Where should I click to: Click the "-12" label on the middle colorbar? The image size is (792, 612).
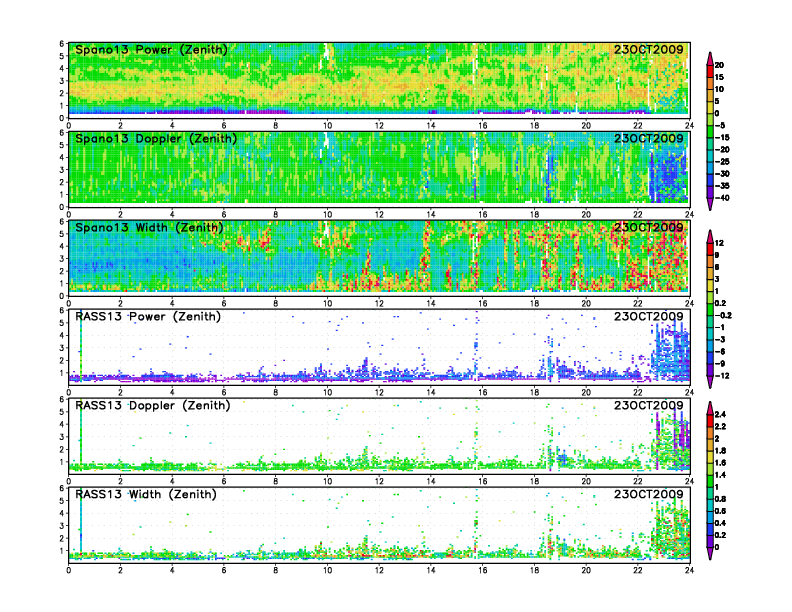[722, 376]
